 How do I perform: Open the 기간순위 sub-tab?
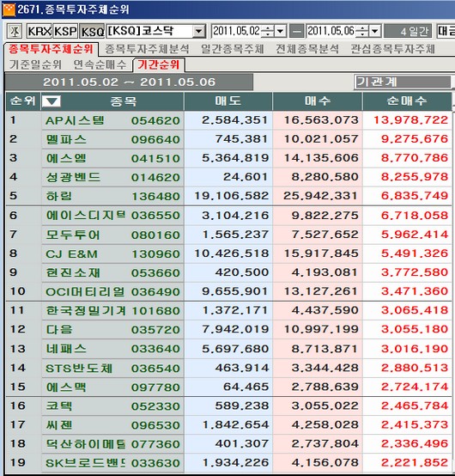pos(158,64)
